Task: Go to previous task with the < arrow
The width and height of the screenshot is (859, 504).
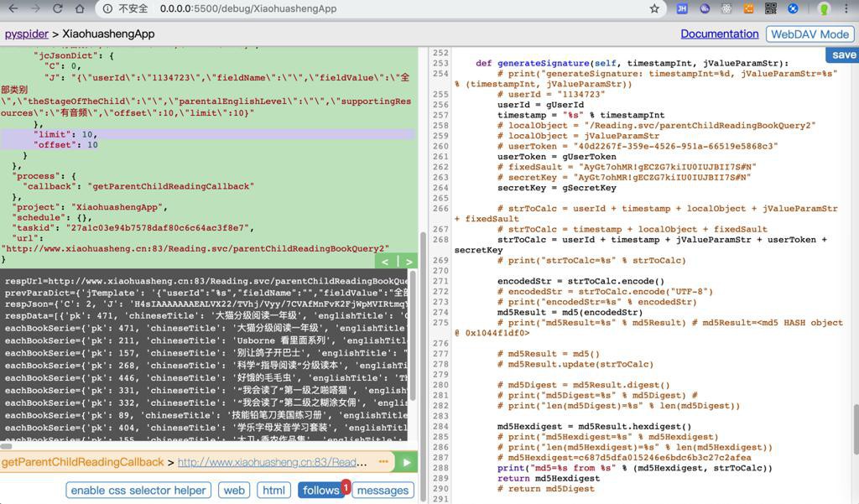Action: point(385,262)
